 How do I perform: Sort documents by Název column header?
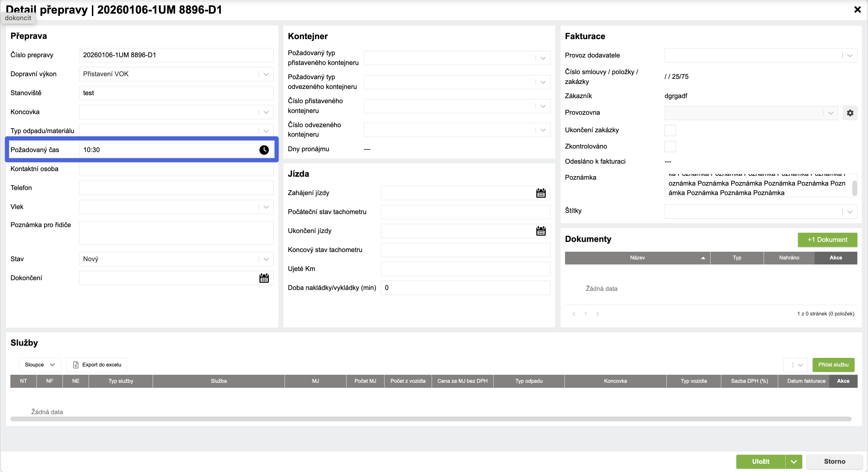point(637,258)
